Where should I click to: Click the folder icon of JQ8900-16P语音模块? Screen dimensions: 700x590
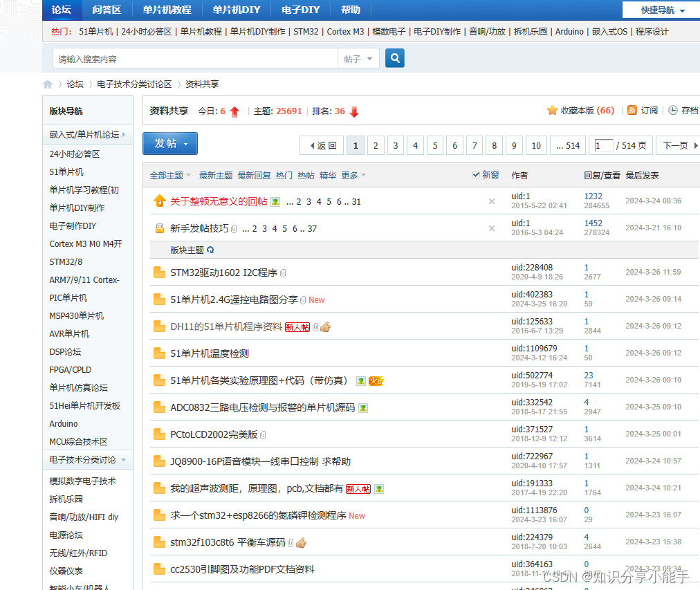159,461
